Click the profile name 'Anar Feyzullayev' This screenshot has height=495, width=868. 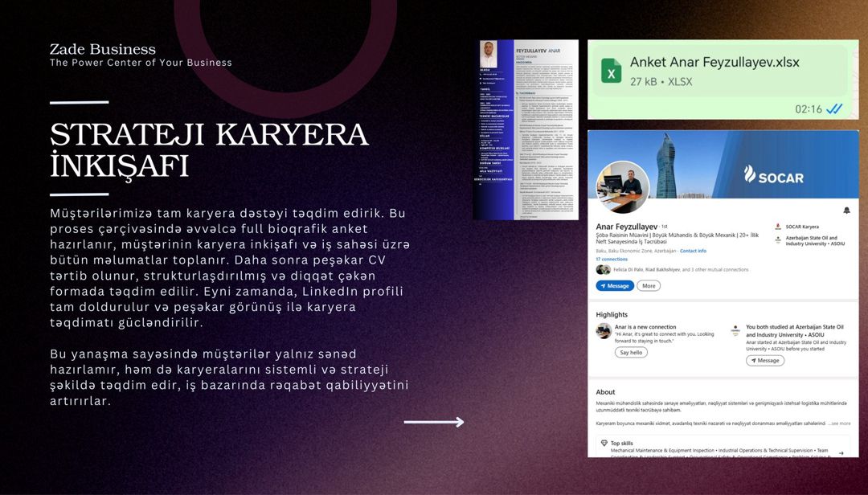pyautogui.click(x=627, y=227)
